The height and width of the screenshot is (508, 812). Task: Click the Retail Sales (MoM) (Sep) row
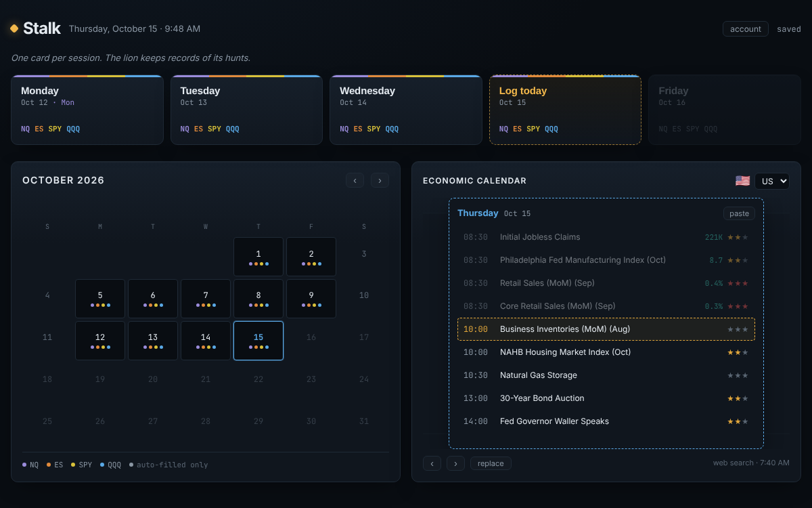[606, 283]
